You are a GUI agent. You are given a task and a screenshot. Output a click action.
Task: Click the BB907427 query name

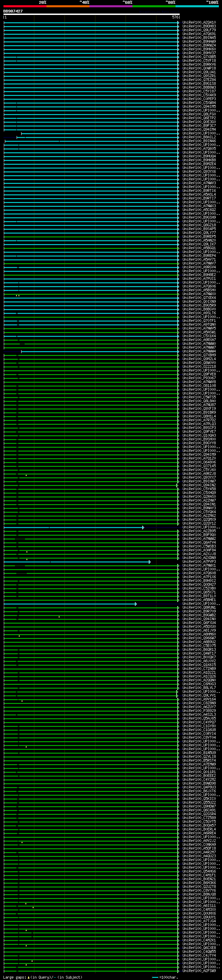(13, 11)
